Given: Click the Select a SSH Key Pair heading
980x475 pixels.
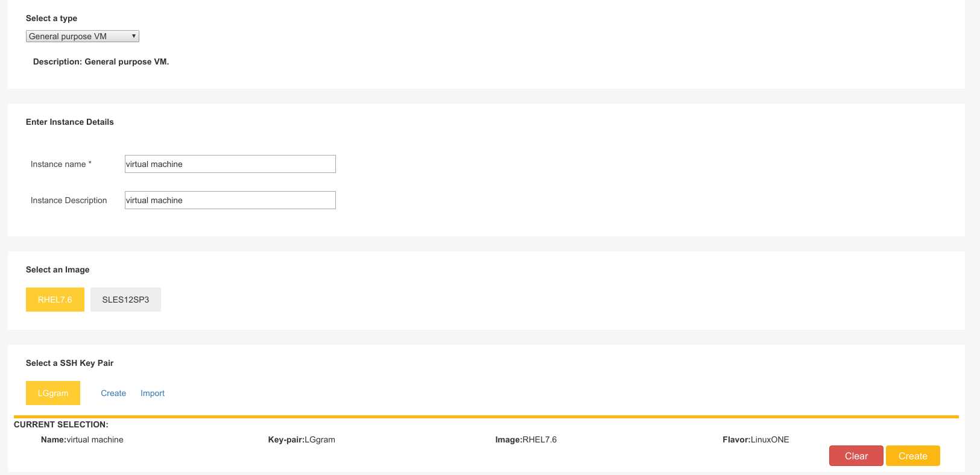Looking at the screenshot, I should (69, 363).
